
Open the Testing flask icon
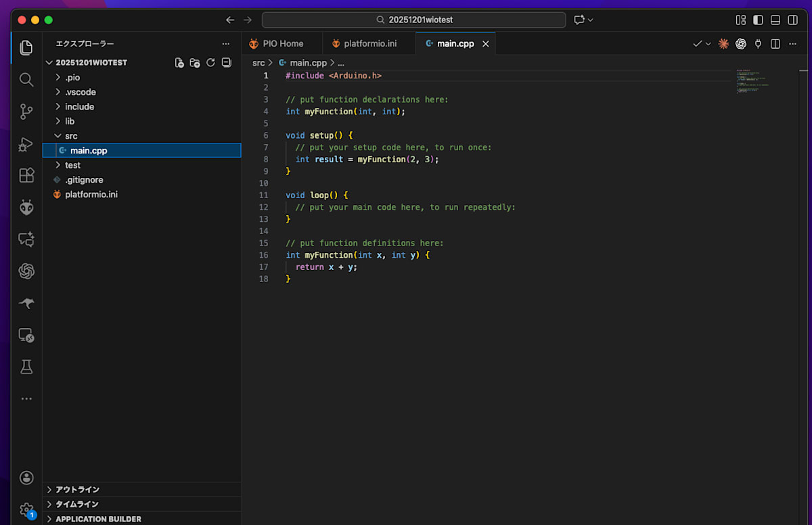(x=26, y=367)
